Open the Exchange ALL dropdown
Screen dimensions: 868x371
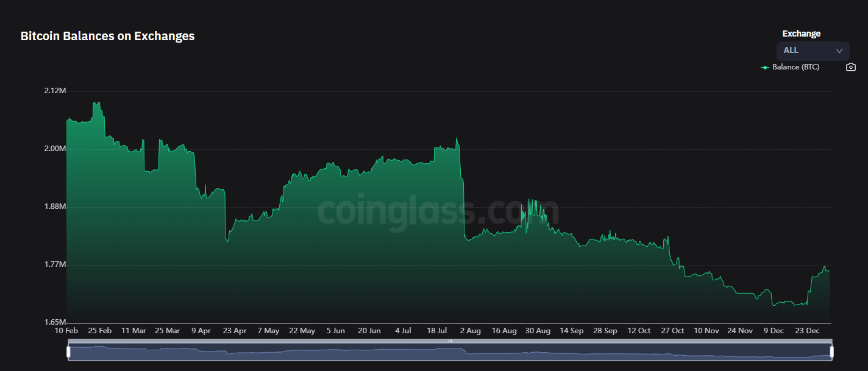(812, 51)
